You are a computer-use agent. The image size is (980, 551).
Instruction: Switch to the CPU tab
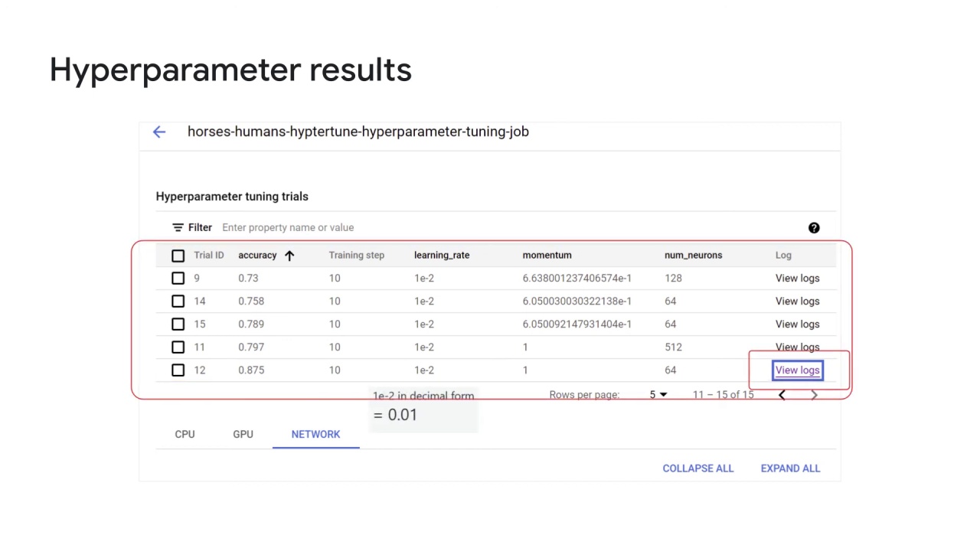(185, 434)
